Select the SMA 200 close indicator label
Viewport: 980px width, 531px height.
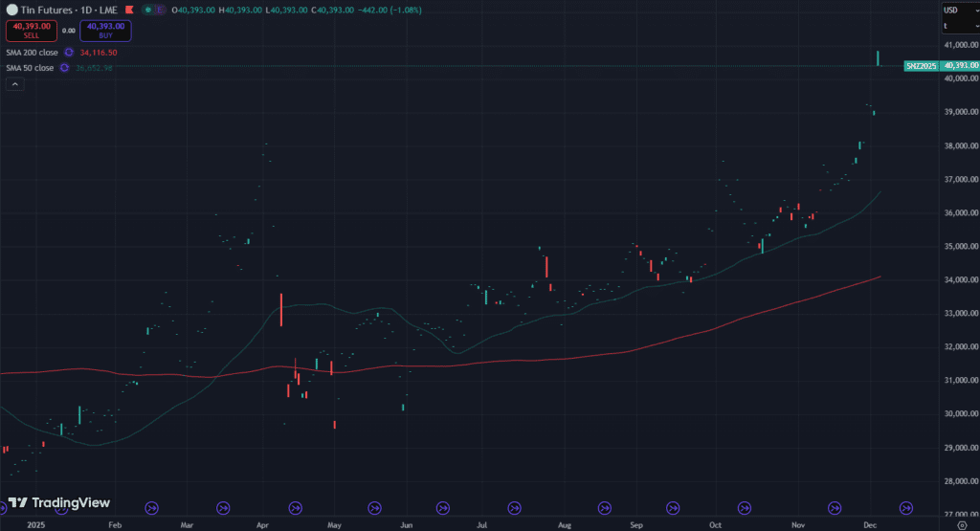(32, 53)
